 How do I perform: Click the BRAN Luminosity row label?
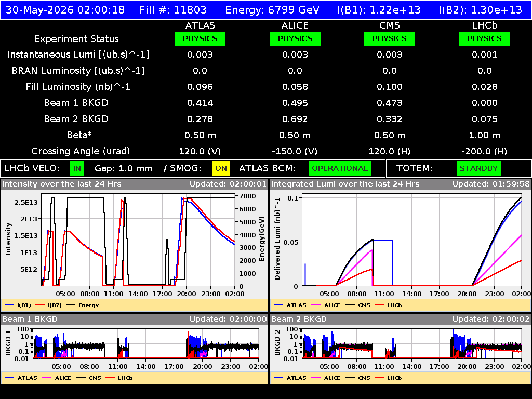pyautogui.click(x=78, y=71)
